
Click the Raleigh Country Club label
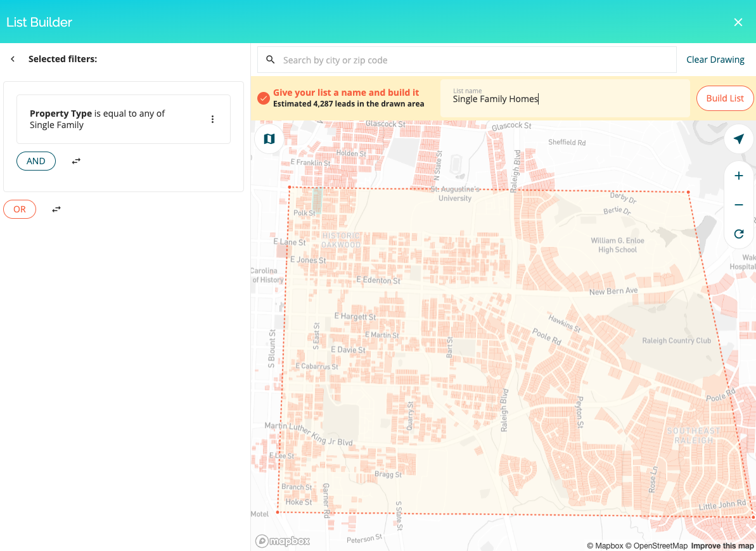[x=676, y=340]
